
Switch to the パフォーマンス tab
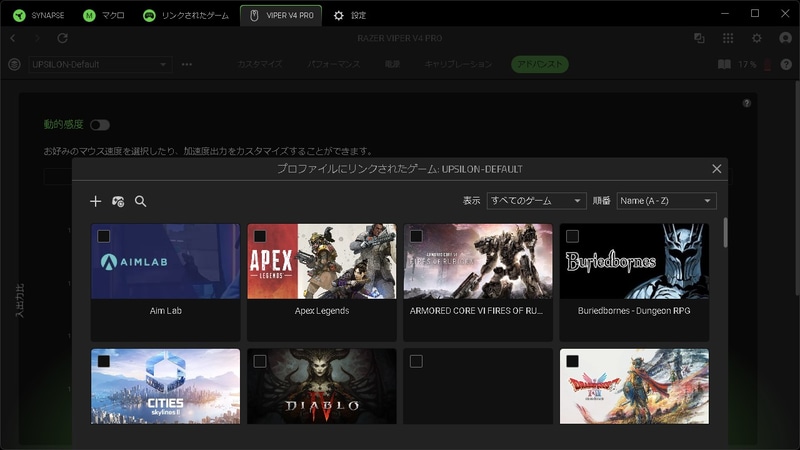point(333,64)
